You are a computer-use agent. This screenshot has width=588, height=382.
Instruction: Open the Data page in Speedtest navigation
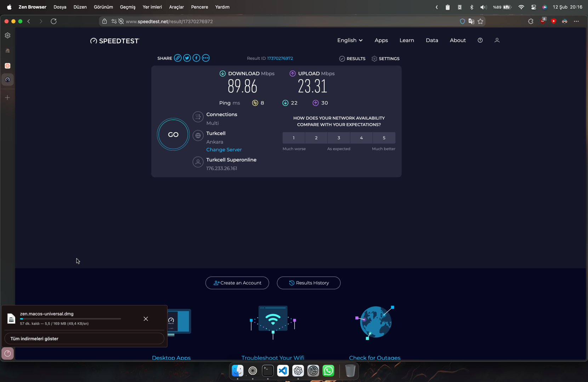pos(432,40)
